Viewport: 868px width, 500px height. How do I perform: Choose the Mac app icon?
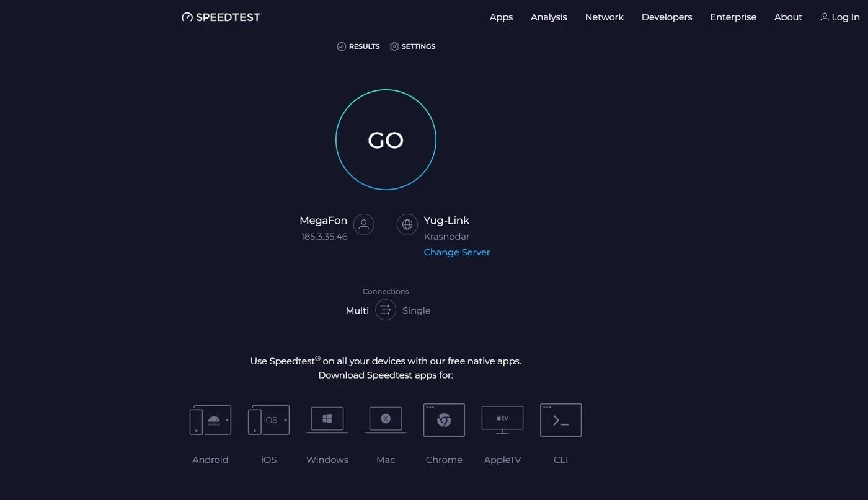pyautogui.click(x=386, y=420)
